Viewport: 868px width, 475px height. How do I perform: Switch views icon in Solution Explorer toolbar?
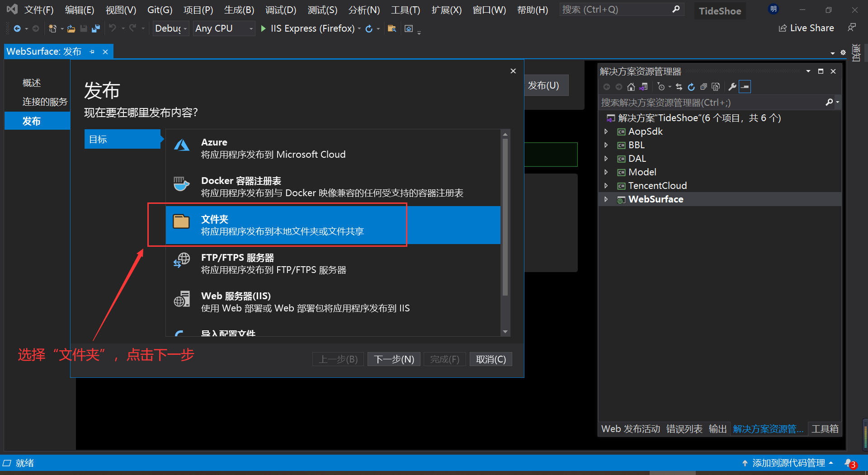[x=643, y=87]
